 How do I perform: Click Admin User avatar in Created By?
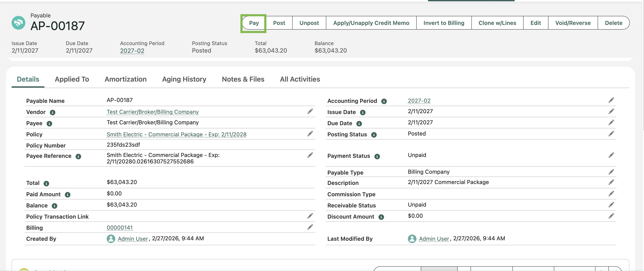coord(111,239)
